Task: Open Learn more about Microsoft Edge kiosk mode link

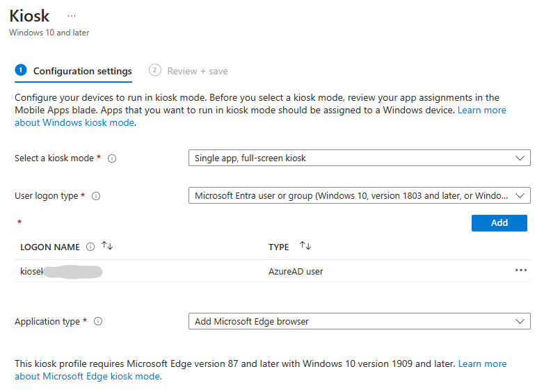Action: [x=88, y=377]
